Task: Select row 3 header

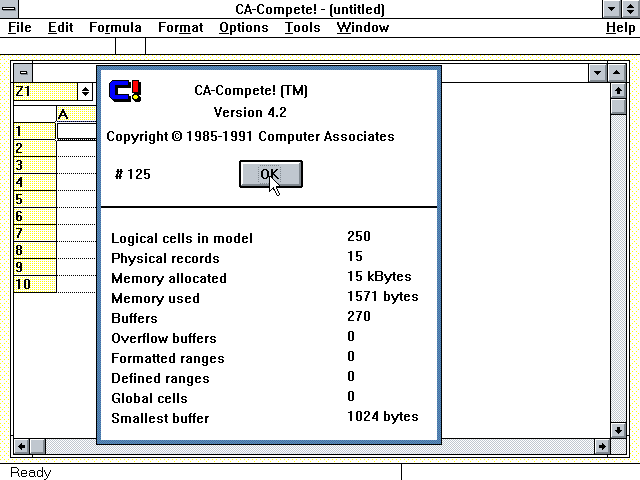Action: click(x=35, y=165)
